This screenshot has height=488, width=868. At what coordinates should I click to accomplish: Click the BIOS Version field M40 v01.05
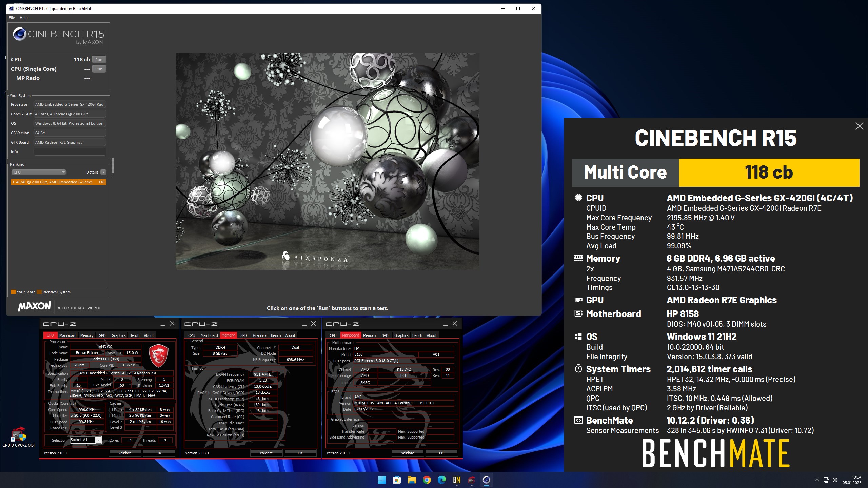(403, 403)
